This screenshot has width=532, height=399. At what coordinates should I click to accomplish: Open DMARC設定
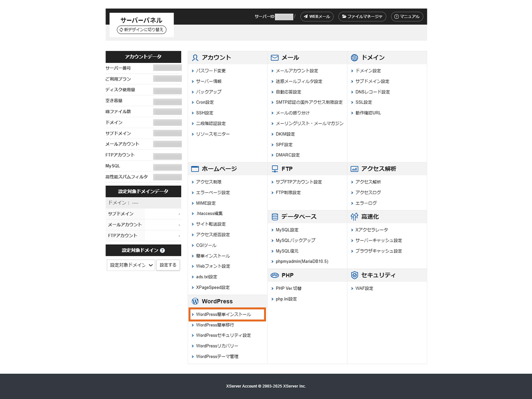pyautogui.click(x=288, y=155)
